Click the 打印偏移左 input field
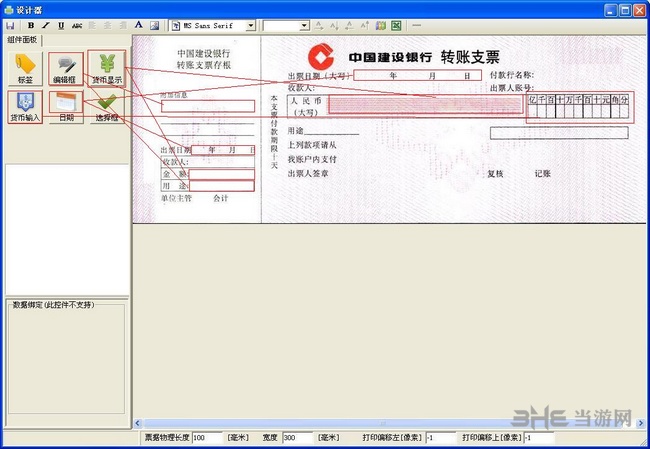This screenshot has width=650, height=449. (441, 438)
